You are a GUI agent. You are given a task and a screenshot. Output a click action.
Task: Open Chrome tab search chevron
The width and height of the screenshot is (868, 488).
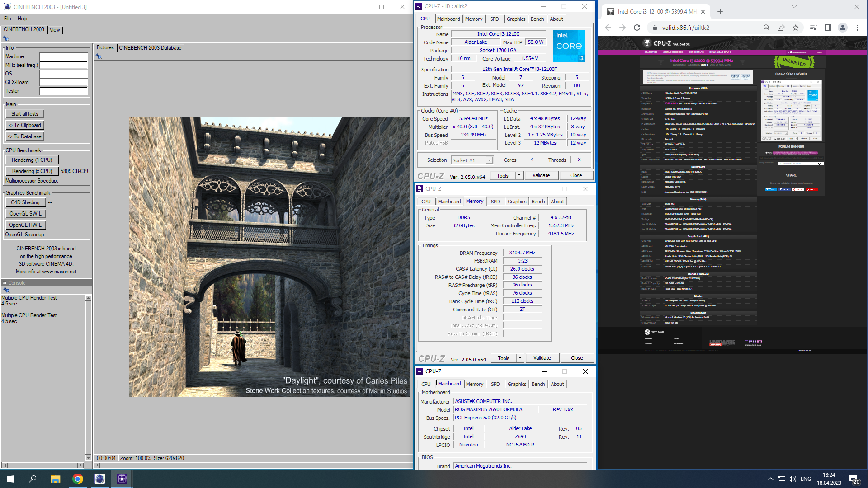(794, 7)
